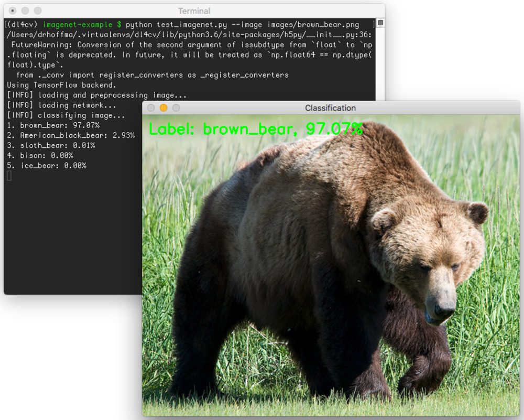524x420 pixels.
Task: Minimize the Classification window with orange button
Action: point(163,107)
